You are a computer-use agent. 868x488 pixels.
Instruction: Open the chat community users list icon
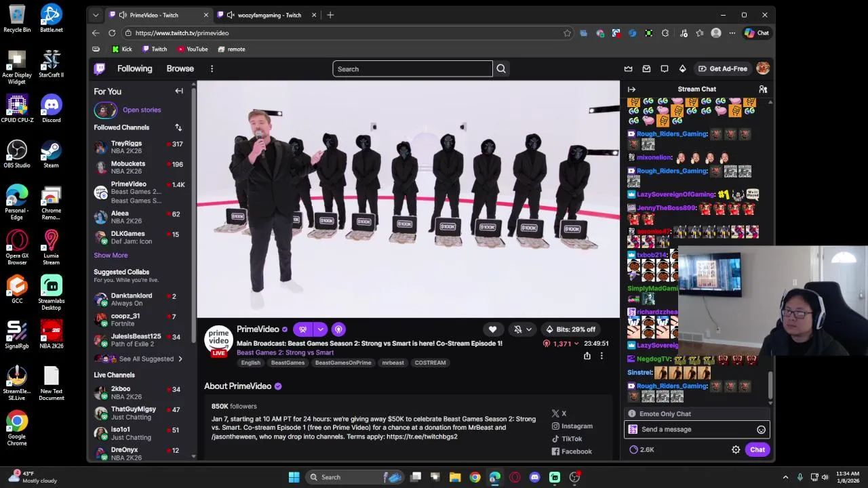pos(763,89)
